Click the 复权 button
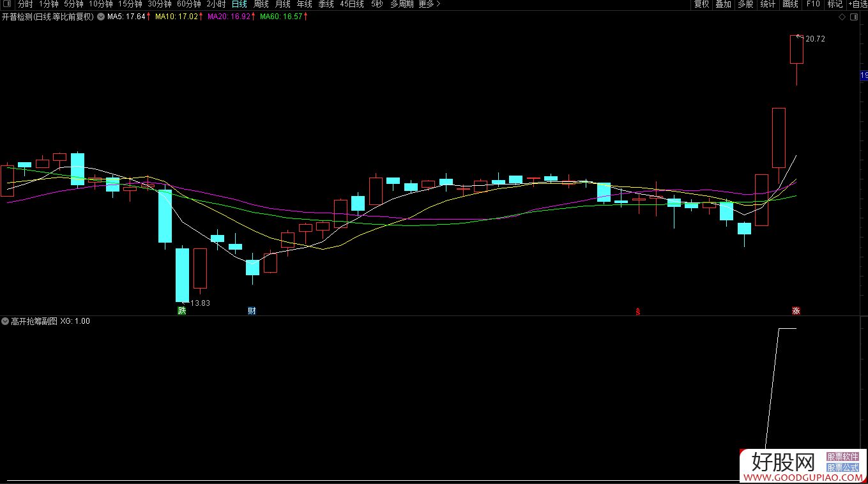868x484 pixels. click(x=701, y=4)
